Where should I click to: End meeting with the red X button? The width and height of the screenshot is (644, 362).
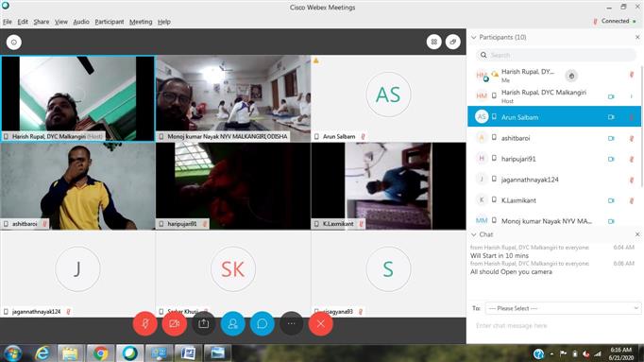pyautogui.click(x=321, y=324)
